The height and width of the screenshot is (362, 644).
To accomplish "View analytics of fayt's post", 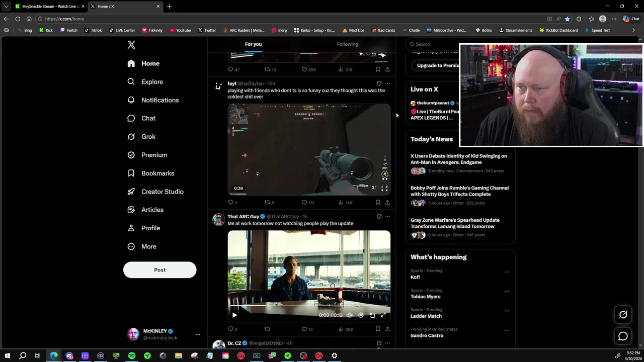I will pyautogui.click(x=346, y=203).
